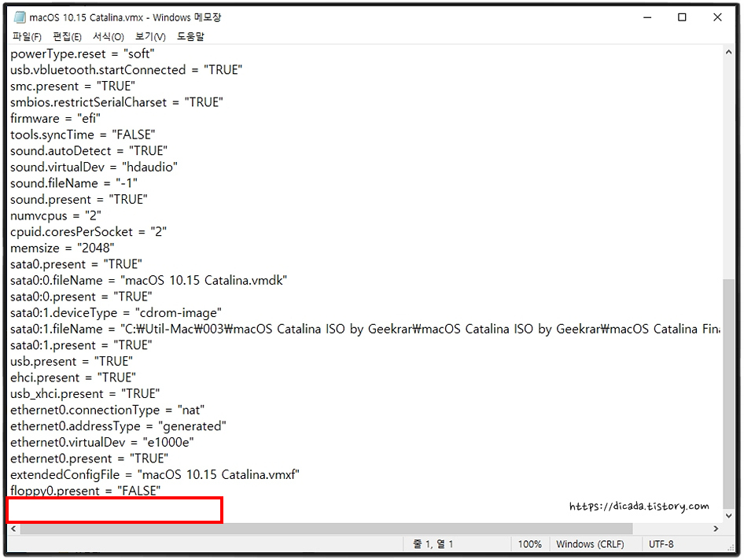Maximize the Notepad window
The height and width of the screenshot is (560, 744).
[x=682, y=17]
